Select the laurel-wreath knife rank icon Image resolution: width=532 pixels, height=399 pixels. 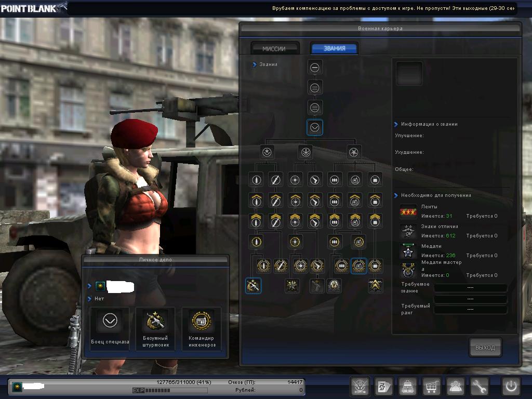click(281, 266)
